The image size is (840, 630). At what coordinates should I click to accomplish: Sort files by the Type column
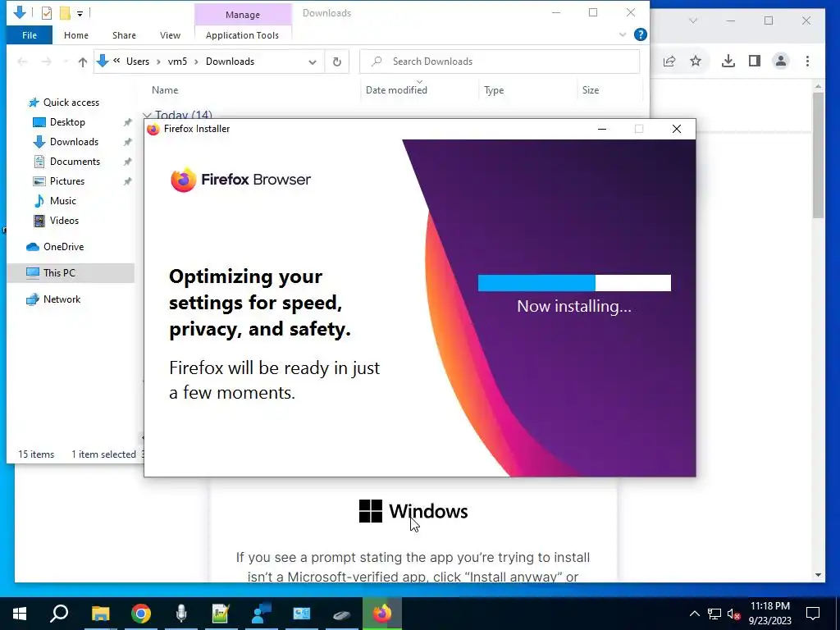point(494,90)
